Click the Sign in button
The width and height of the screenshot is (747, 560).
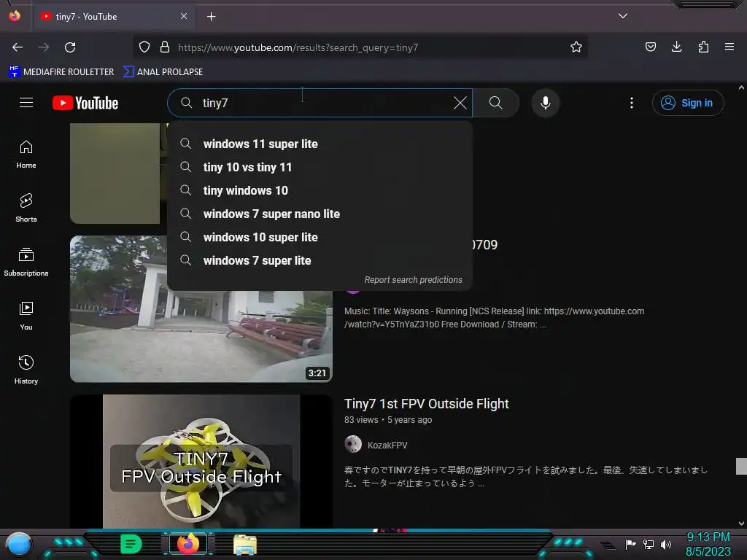[x=687, y=103]
